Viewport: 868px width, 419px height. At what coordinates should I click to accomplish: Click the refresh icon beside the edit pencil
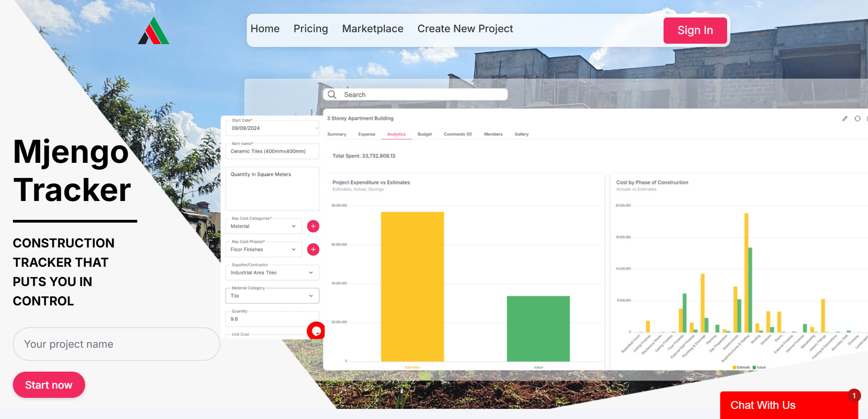tap(857, 119)
